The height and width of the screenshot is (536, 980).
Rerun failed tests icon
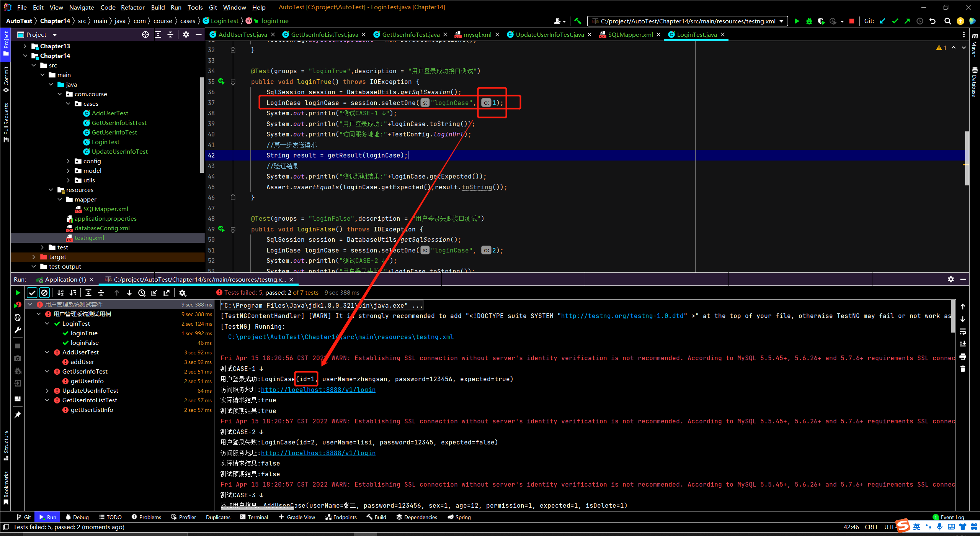18,305
